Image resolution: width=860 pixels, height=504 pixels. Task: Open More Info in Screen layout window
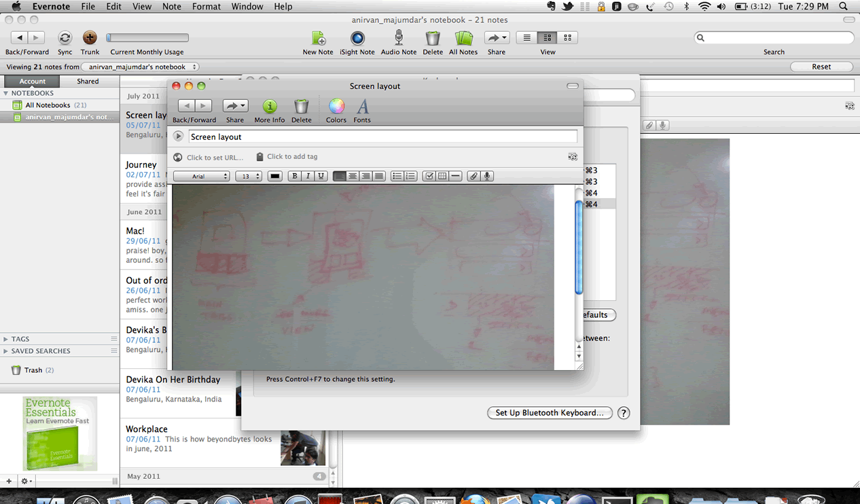(x=270, y=106)
